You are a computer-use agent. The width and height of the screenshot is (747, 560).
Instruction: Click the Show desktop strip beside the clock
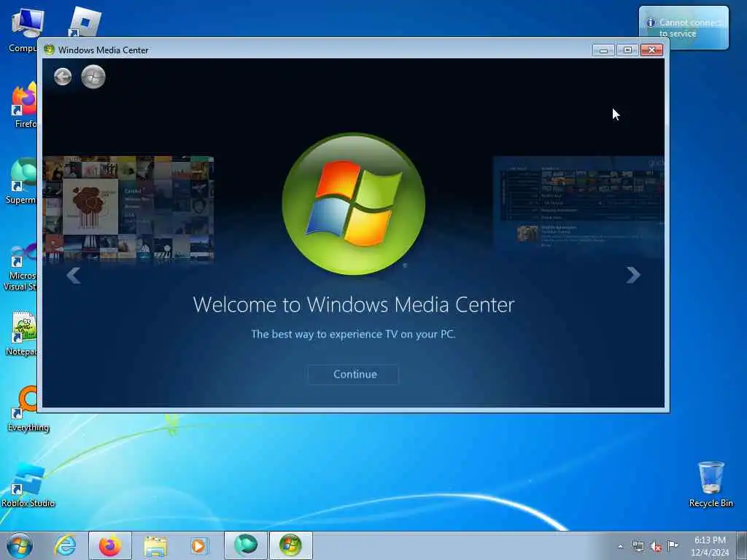click(742, 545)
